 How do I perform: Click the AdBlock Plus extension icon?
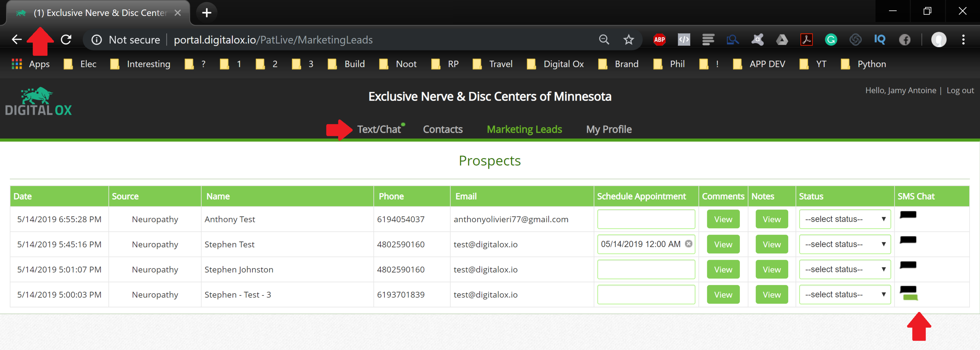(659, 40)
